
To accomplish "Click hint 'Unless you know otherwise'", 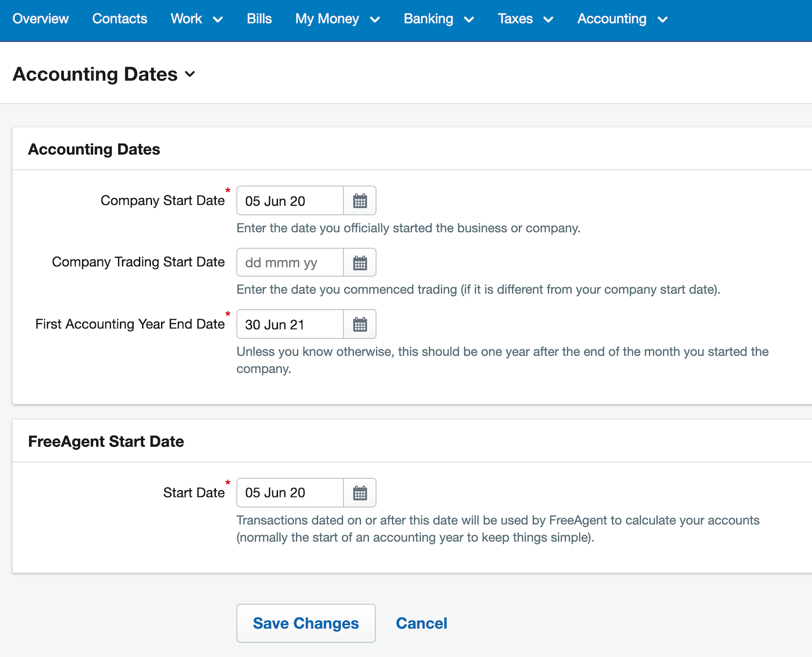I will [503, 360].
